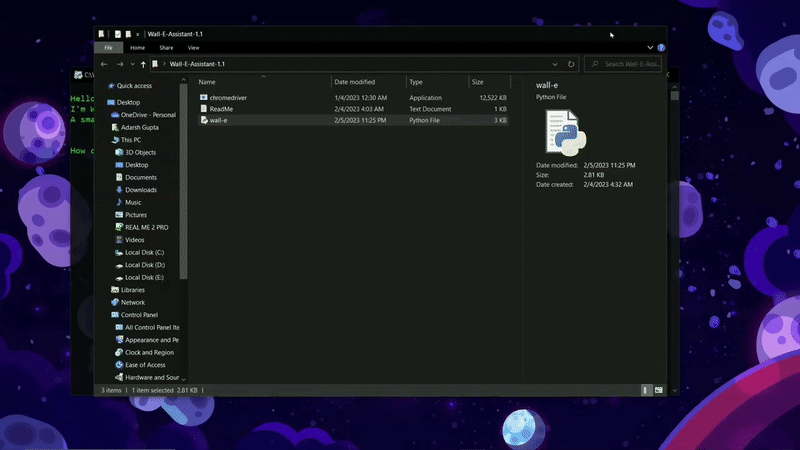Viewport: 800px width, 450px height.
Task: Open the blue Help question mark icon
Action: (x=660, y=47)
